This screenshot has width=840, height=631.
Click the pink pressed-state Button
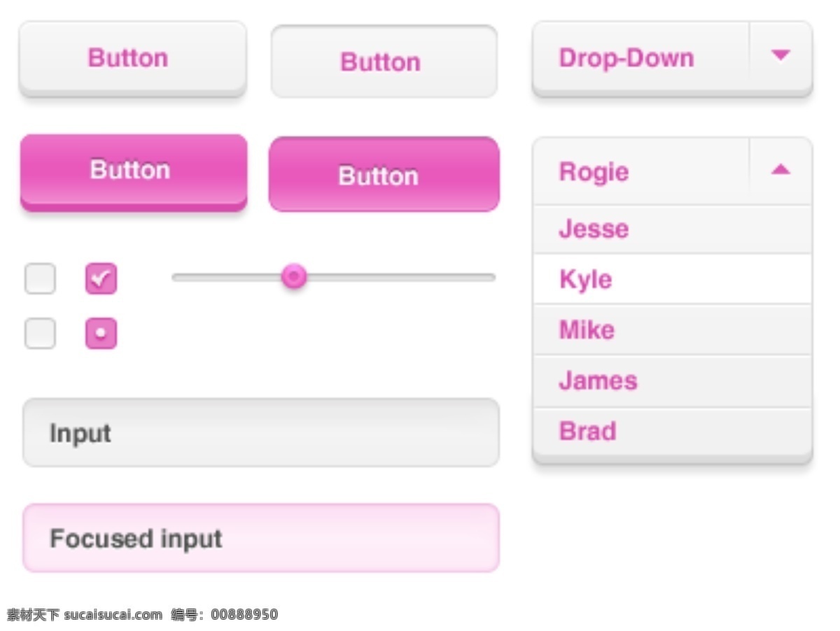[x=384, y=175]
